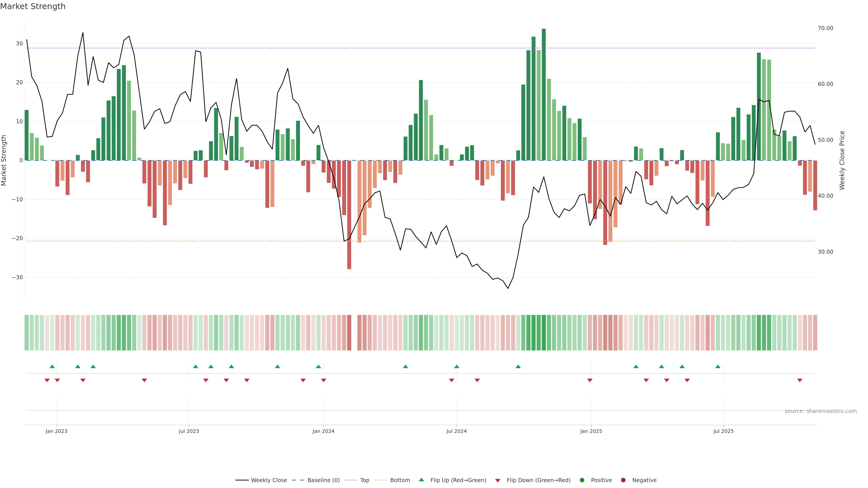Click the green flip-up marker just before Jul 2025
Image resolution: width=868 pixels, height=488 pixels.
pyautogui.click(x=718, y=366)
